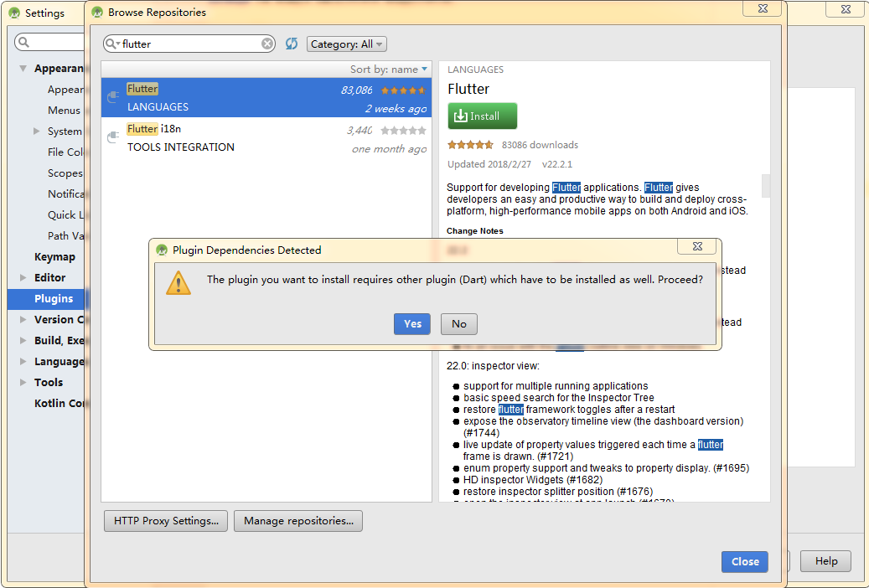869x588 pixels.
Task: Click the LANGUAGES category label above Flutter title
Action: 475,70
